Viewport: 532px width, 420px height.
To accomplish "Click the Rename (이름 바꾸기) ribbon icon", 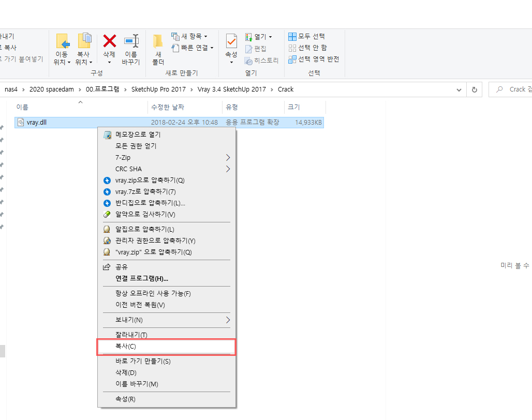I will click(x=131, y=41).
